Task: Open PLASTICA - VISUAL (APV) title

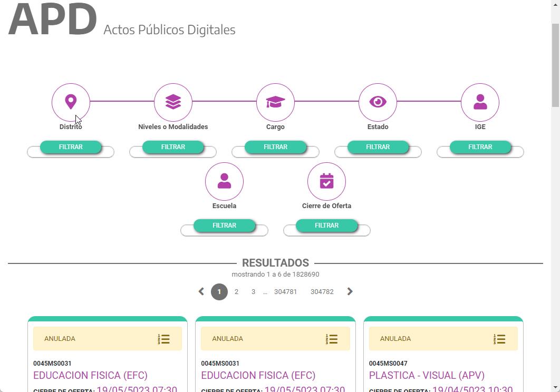Action: 427,375
